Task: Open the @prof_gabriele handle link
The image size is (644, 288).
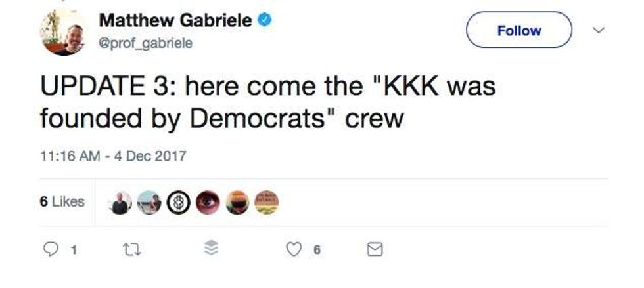Action: pos(146,43)
